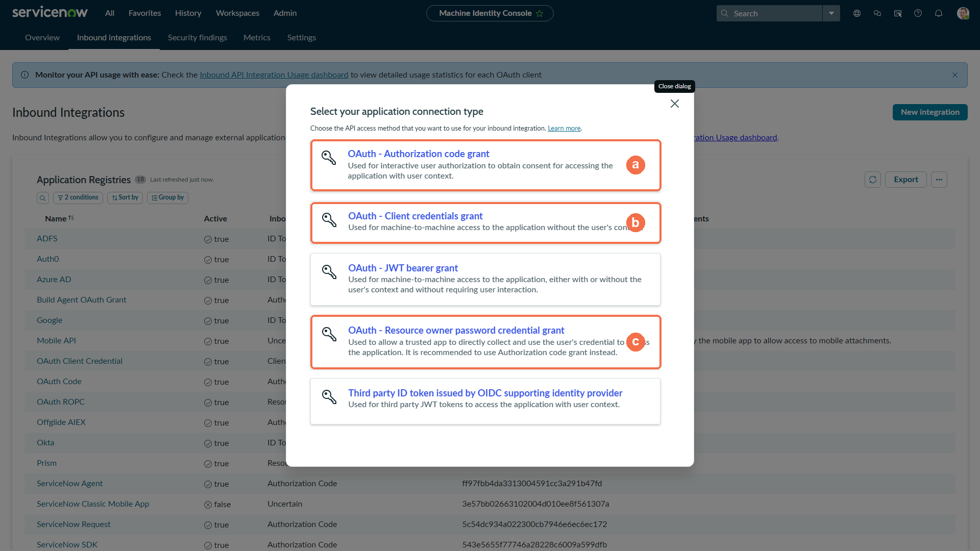Switch to the Metrics tab
980x551 pixels.
point(257,38)
